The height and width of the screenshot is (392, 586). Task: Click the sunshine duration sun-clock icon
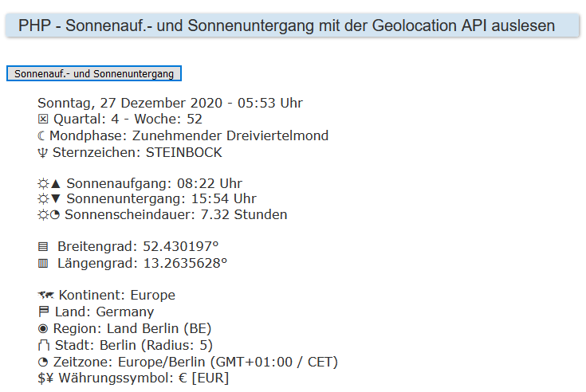point(49,215)
